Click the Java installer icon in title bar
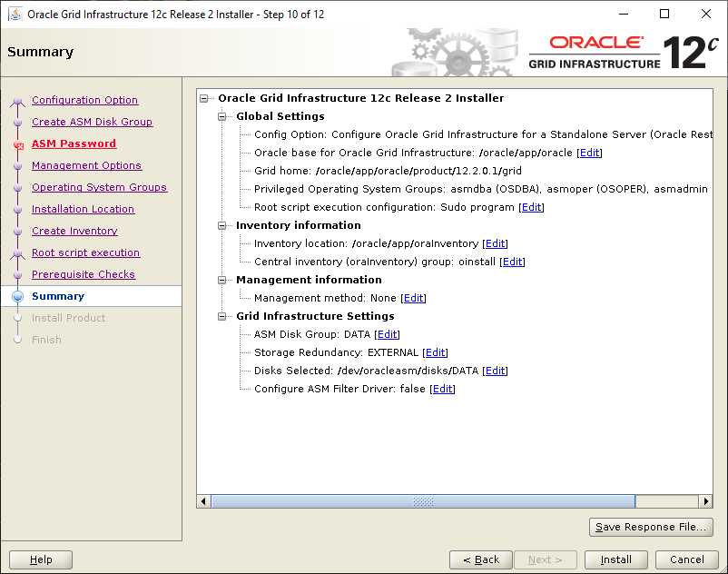Viewport: 728px width, 574px height. point(15,15)
